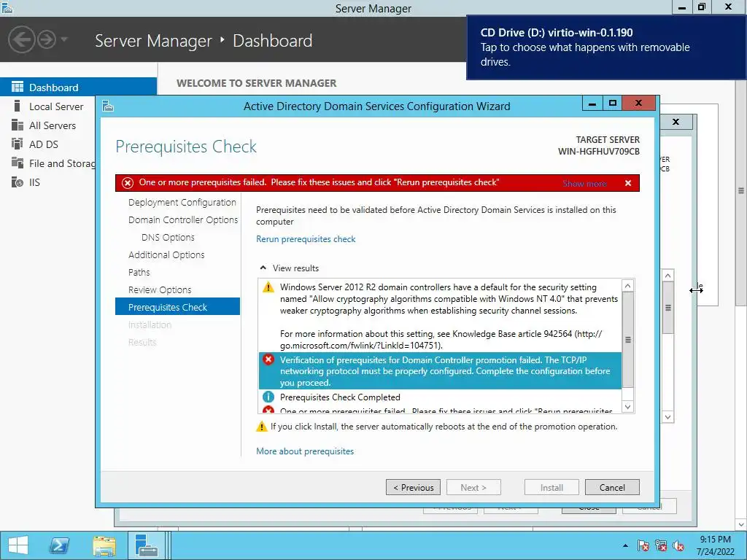
Task: Click warning icon on cryptography message
Action: 268,287
